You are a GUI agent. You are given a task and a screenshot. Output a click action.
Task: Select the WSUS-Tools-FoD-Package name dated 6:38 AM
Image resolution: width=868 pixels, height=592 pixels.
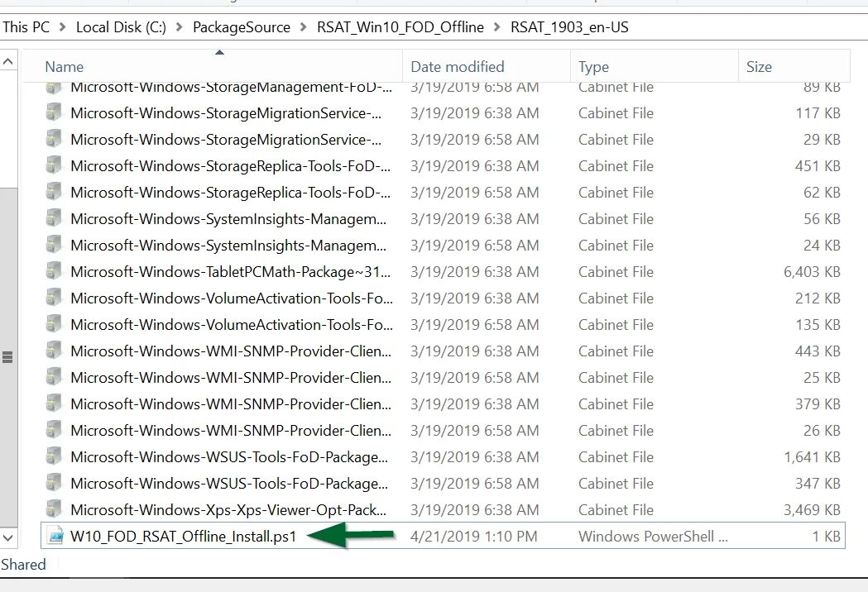coord(229,457)
